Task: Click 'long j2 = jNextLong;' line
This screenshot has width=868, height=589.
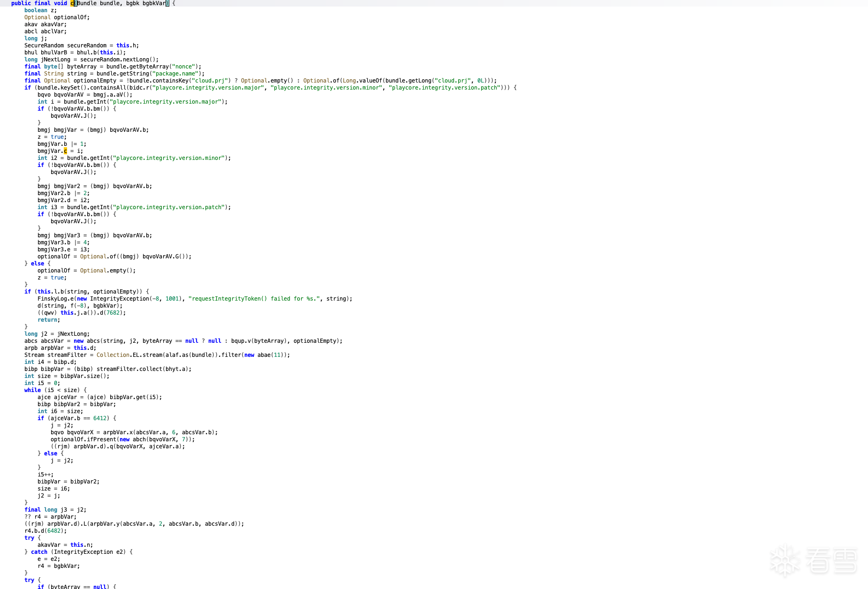Action: [57, 334]
